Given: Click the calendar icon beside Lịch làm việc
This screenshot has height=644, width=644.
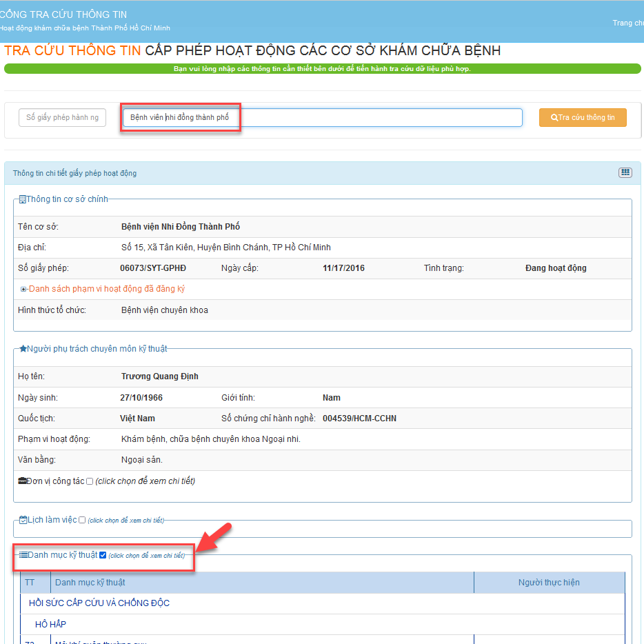Looking at the screenshot, I should (x=23, y=520).
